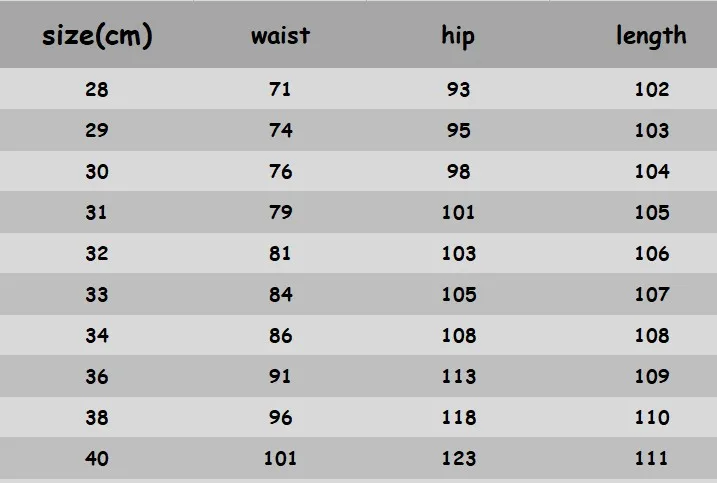717x483 pixels.
Task: Click waist value 81
Action: (x=280, y=253)
